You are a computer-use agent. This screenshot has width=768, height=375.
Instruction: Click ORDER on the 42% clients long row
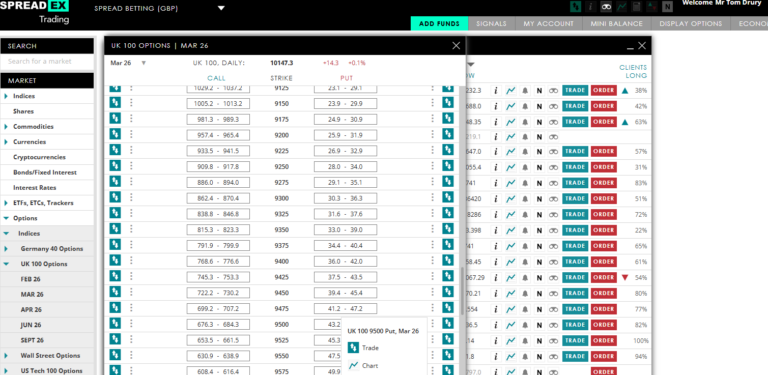pyautogui.click(x=603, y=106)
